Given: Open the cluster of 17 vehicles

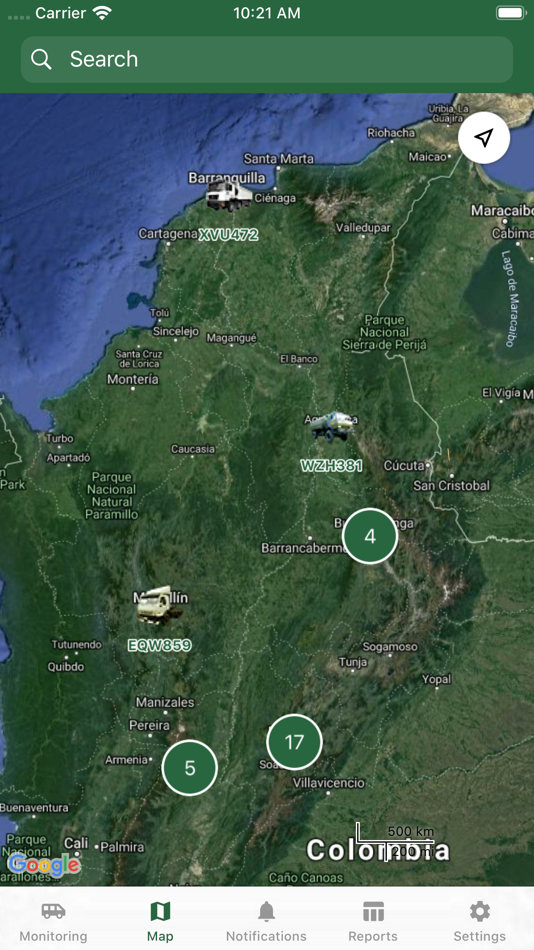Looking at the screenshot, I should 294,742.
